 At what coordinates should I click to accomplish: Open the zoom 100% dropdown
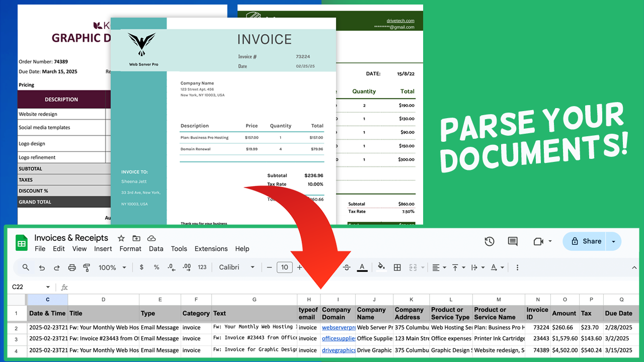112,267
